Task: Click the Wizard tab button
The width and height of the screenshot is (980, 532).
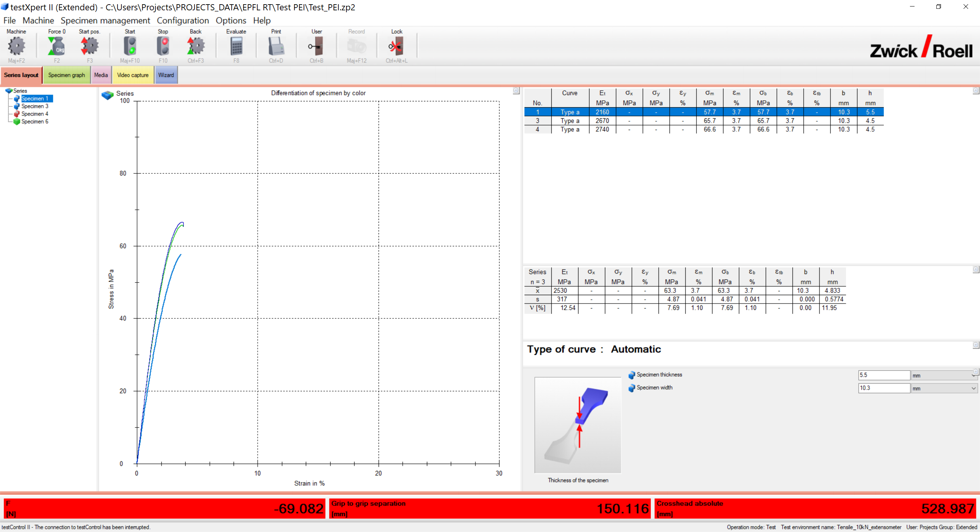Action: click(166, 75)
